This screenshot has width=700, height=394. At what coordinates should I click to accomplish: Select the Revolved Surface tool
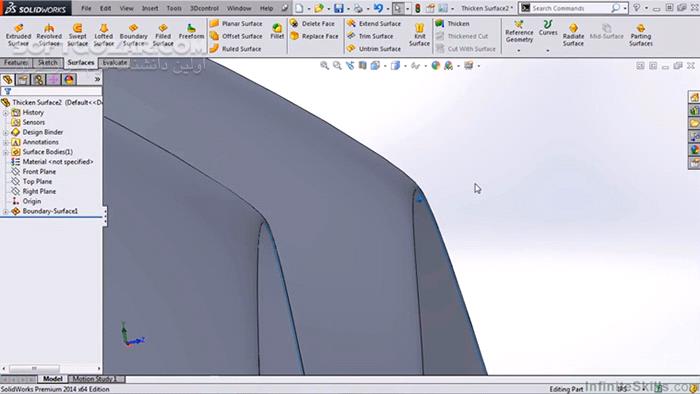(x=49, y=35)
